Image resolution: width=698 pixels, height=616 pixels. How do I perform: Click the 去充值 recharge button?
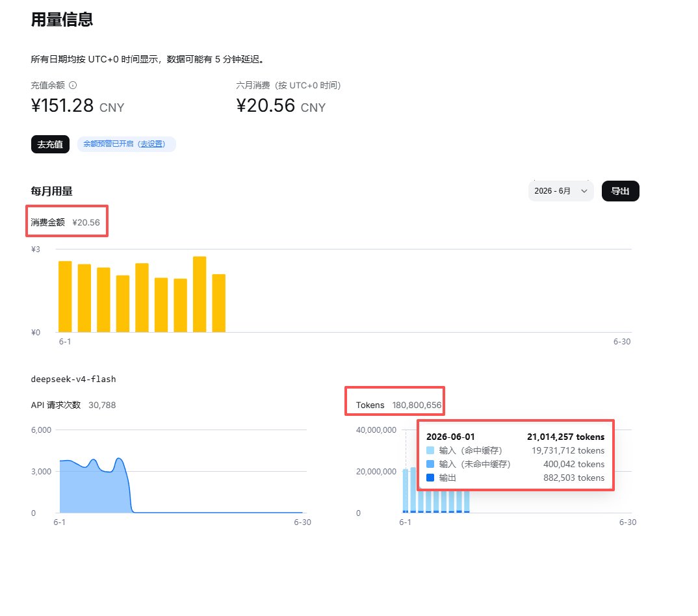point(50,144)
